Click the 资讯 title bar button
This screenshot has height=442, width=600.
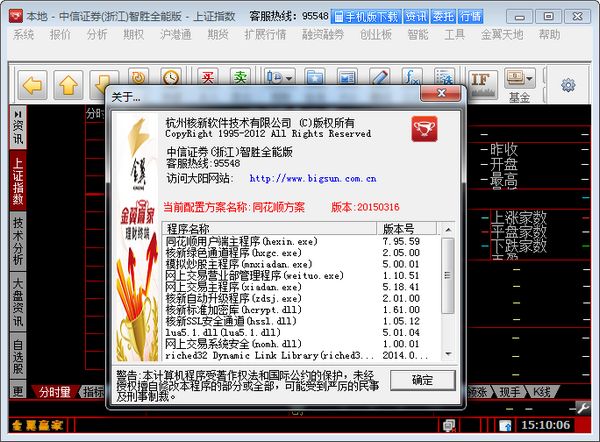pos(416,16)
